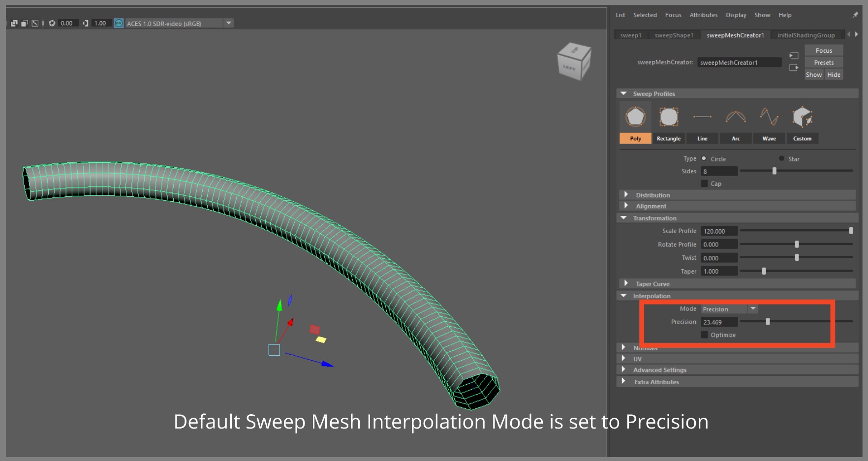Toggle the color management ON icon
The image size is (868, 461).
click(x=119, y=23)
